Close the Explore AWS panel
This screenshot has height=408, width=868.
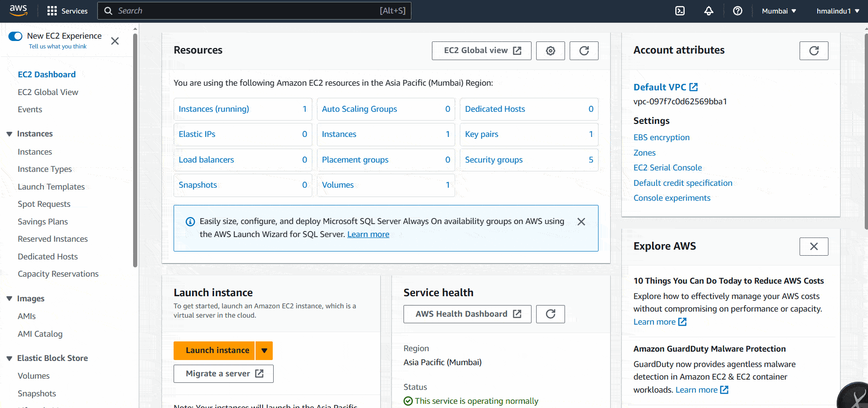(x=814, y=246)
